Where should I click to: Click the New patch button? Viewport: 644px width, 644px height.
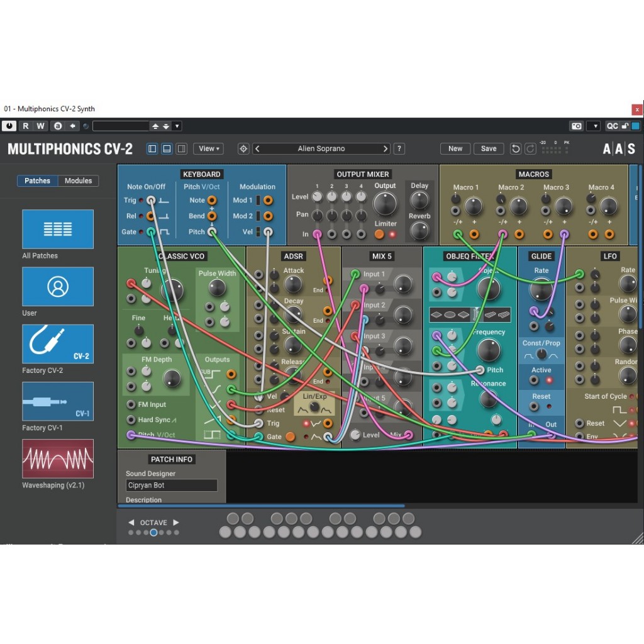pos(455,148)
